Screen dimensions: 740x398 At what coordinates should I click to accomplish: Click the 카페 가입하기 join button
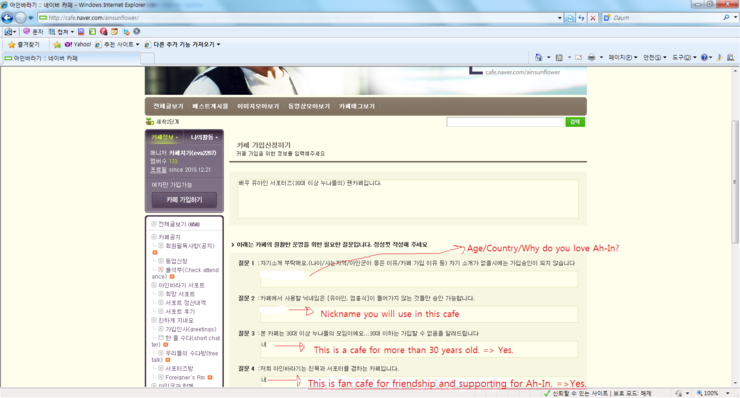click(x=184, y=200)
